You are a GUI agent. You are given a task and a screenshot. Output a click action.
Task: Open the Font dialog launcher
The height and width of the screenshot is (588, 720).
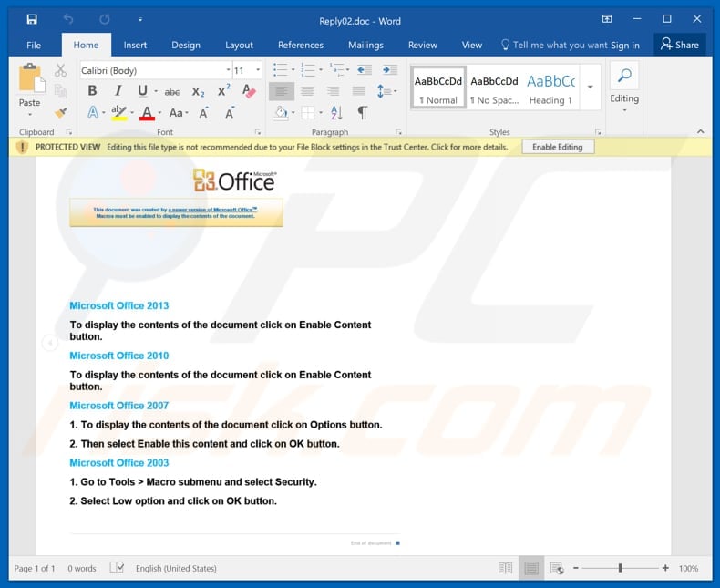point(258,132)
